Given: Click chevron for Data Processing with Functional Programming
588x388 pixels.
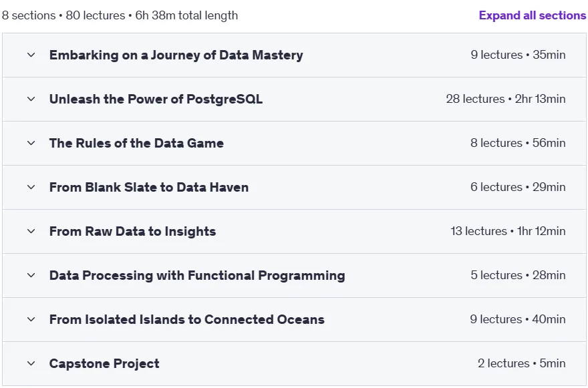Looking at the screenshot, I should click(x=31, y=275).
